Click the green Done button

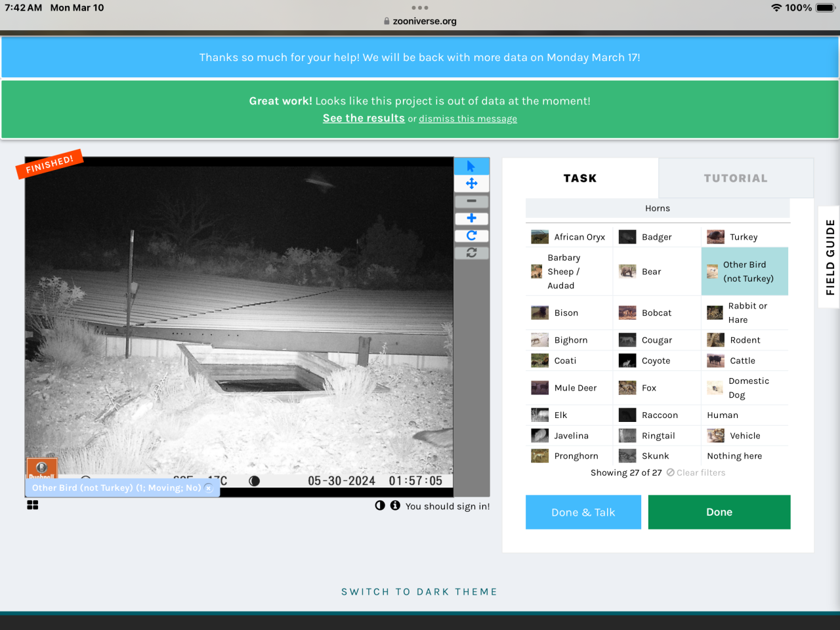click(x=719, y=512)
